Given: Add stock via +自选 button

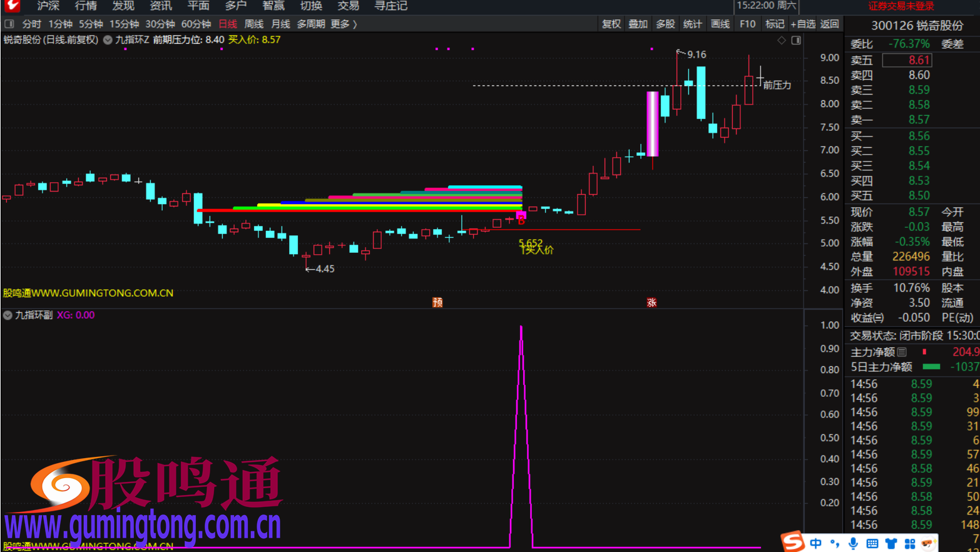Looking at the screenshot, I should (x=803, y=24).
